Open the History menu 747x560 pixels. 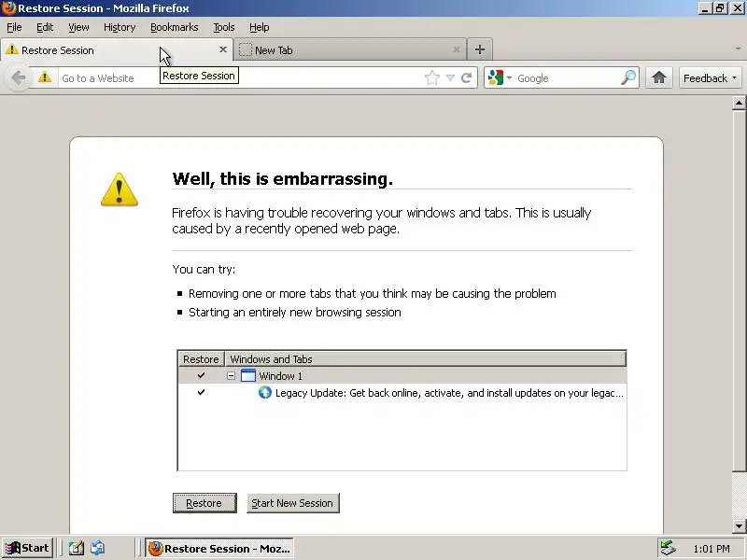(x=120, y=27)
